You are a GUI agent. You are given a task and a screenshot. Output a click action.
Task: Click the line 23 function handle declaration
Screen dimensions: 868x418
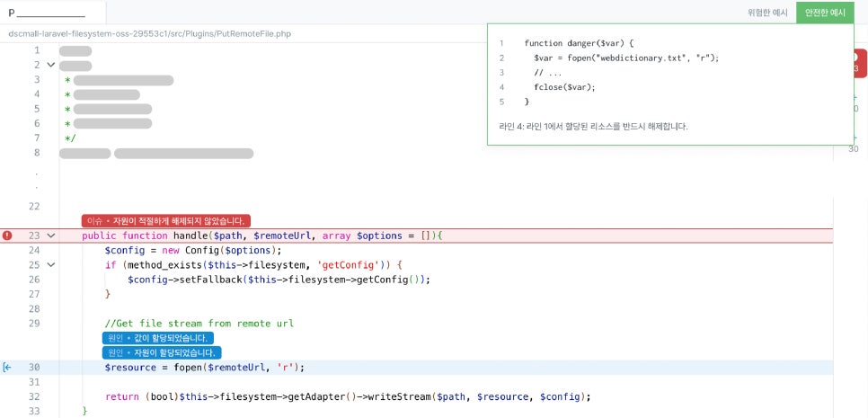coord(262,236)
